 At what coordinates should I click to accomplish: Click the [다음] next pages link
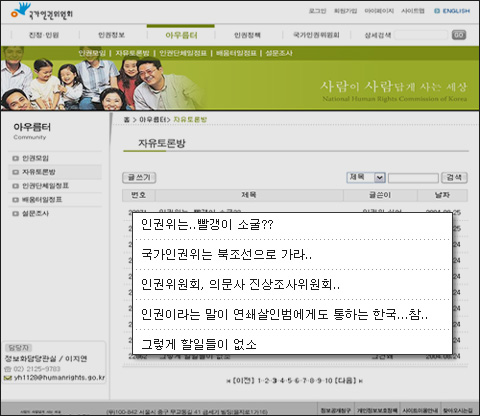click(x=345, y=381)
